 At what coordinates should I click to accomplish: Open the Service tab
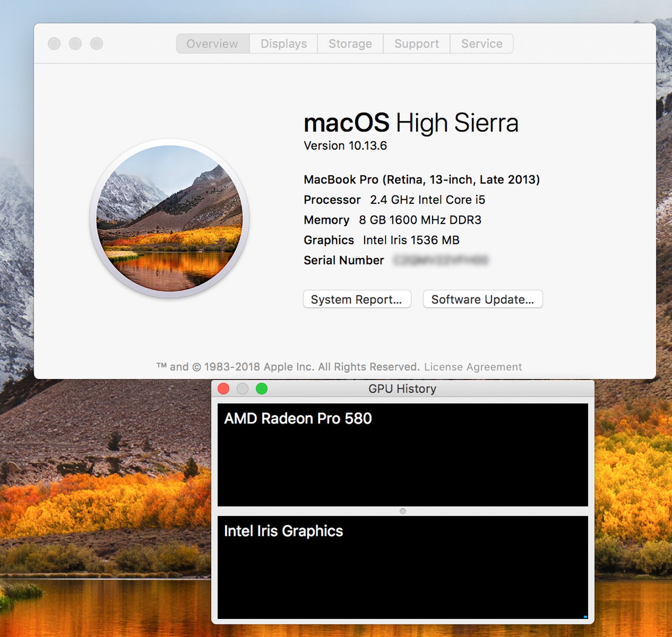click(x=481, y=43)
